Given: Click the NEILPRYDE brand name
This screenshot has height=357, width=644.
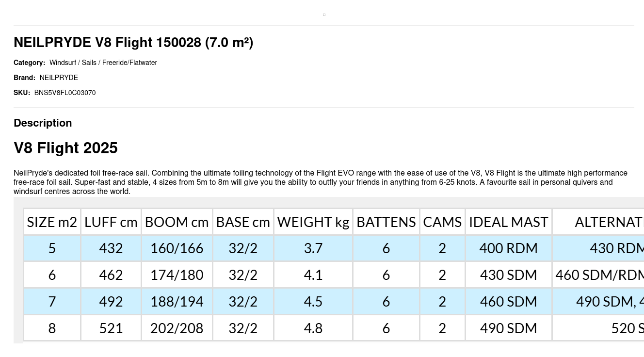Looking at the screenshot, I should [59, 78].
